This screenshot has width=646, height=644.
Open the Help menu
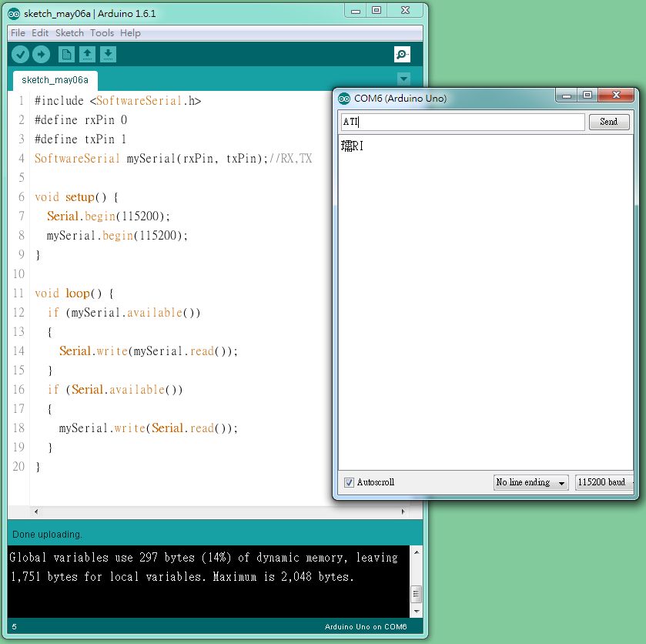click(130, 33)
